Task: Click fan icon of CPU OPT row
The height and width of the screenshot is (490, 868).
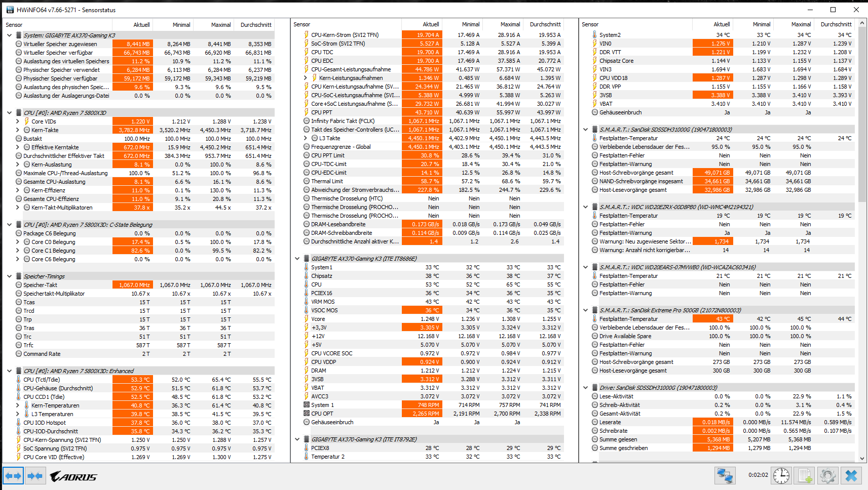Action: click(x=307, y=414)
